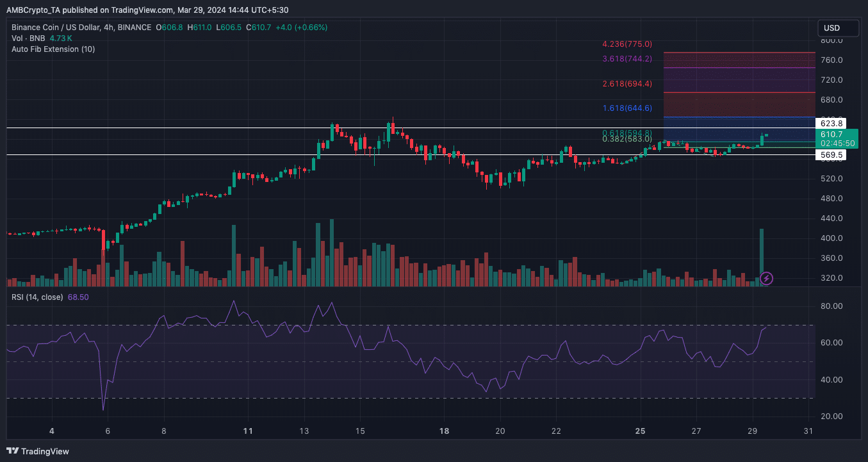The image size is (868, 462).
Task: Click the RSI value 68.50
Action: (78, 297)
